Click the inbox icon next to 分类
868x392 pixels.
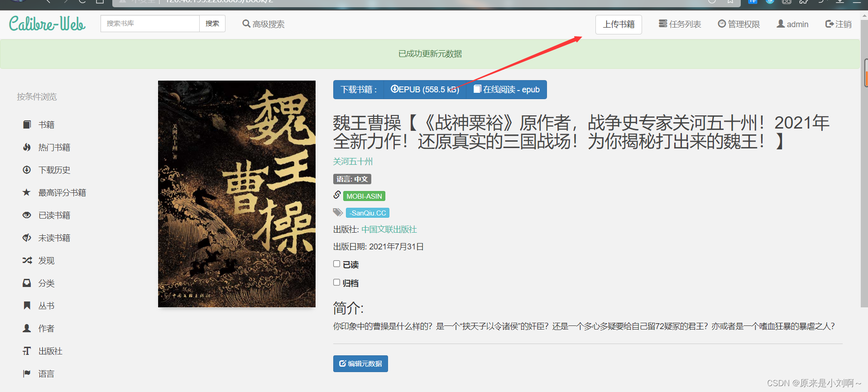[27, 283]
